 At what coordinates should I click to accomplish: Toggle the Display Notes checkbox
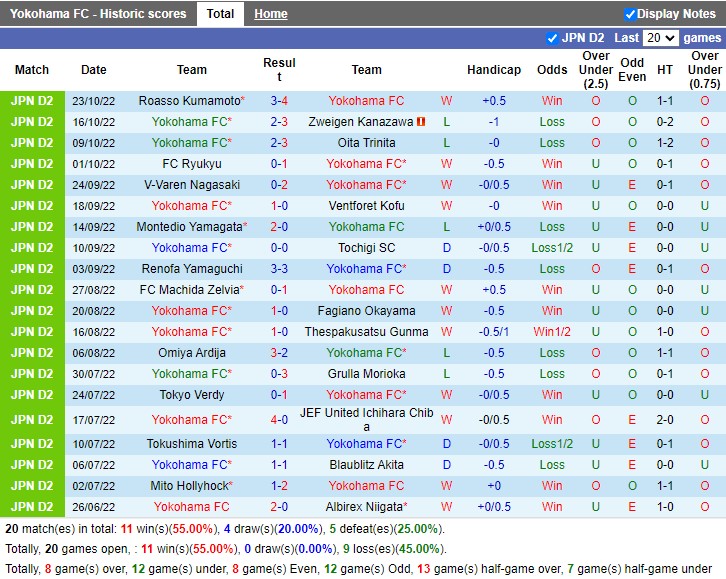[x=630, y=14]
